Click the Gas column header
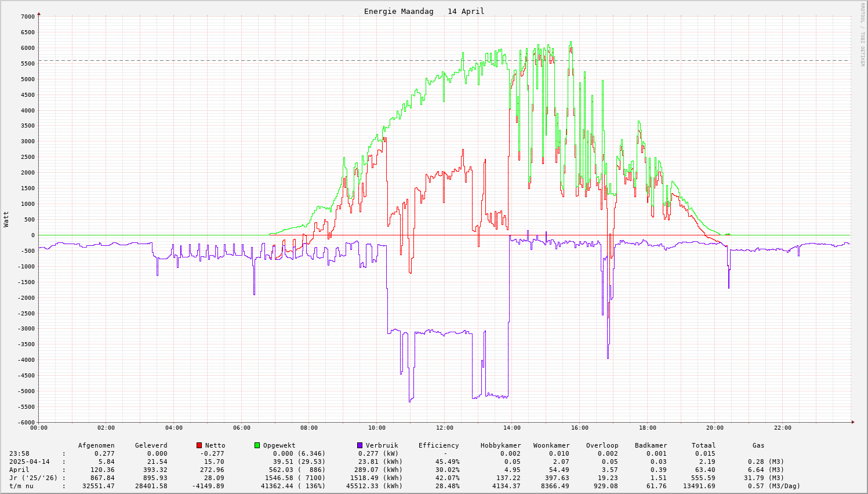 click(x=758, y=445)
